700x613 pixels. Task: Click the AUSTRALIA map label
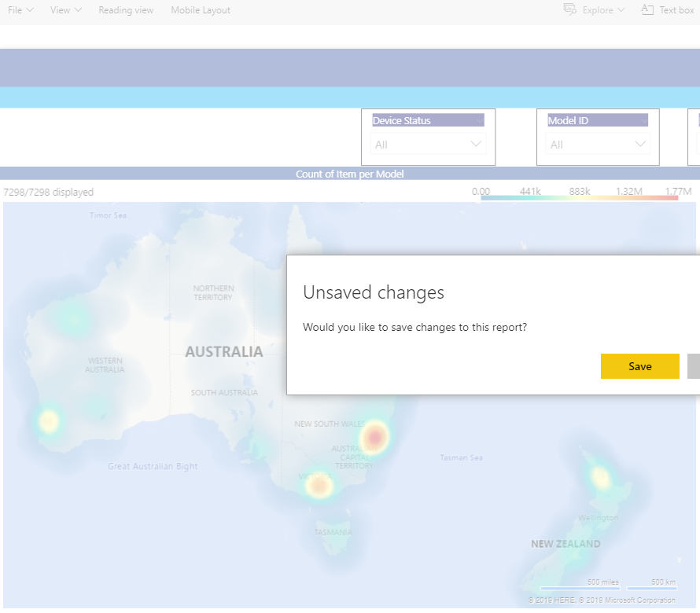point(224,352)
